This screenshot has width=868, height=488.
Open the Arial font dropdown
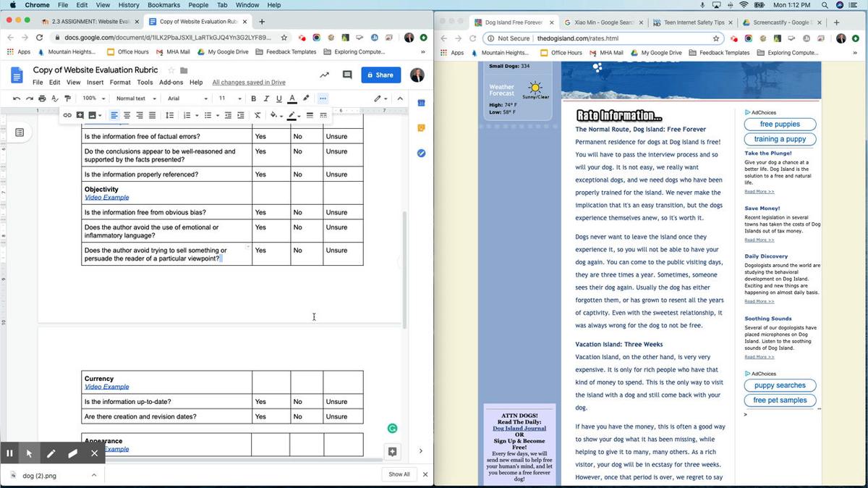pos(187,98)
